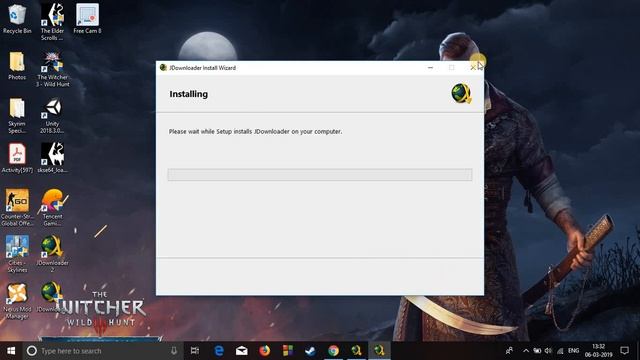
Task: Click the ENG input language indicator
Action: click(x=573, y=351)
